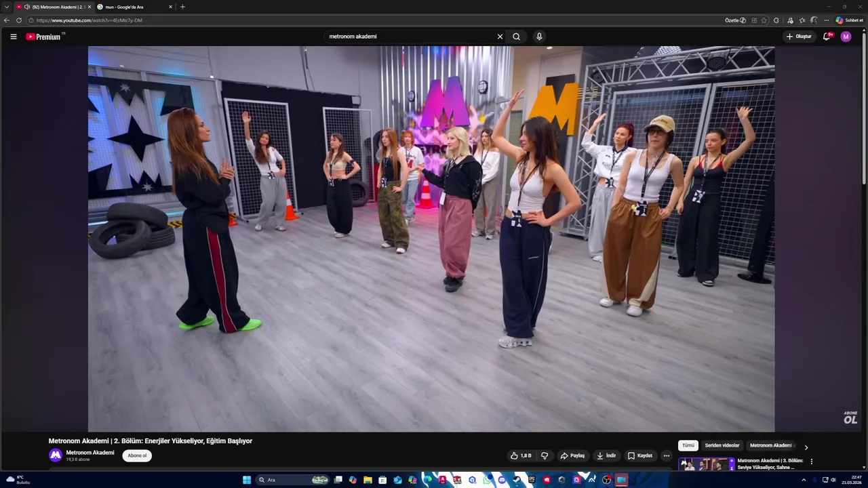Open the tab search dropdown arrow
The height and width of the screenshot is (488, 868).
[7, 7]
